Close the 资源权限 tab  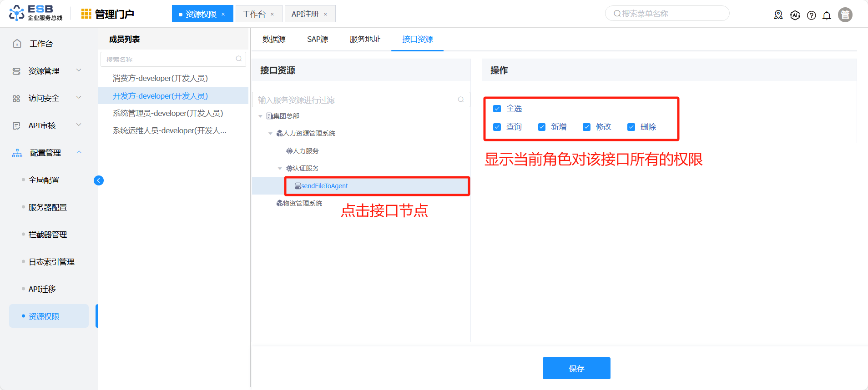click(x=223, y=15)
